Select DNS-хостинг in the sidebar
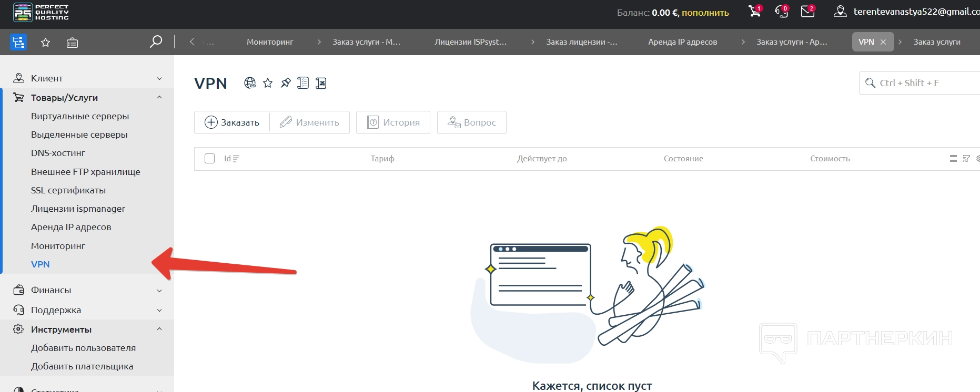The width and height of the screenshot is (980, 392). click(x=58, y=153)
